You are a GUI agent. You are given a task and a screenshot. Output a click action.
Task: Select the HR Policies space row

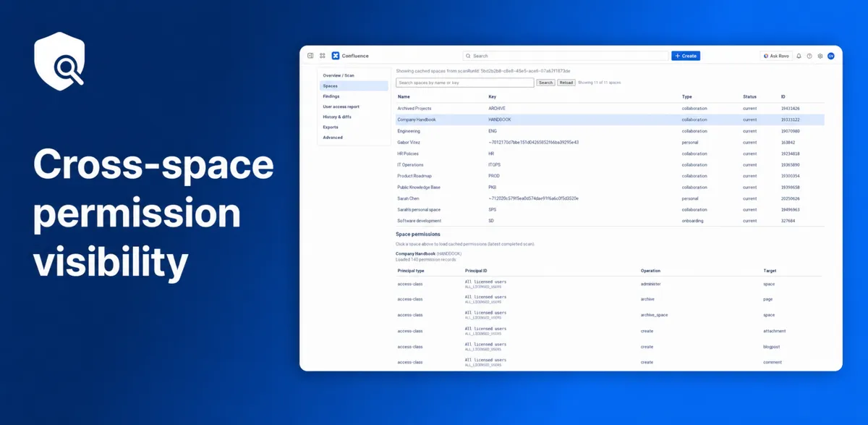[610, 153]
